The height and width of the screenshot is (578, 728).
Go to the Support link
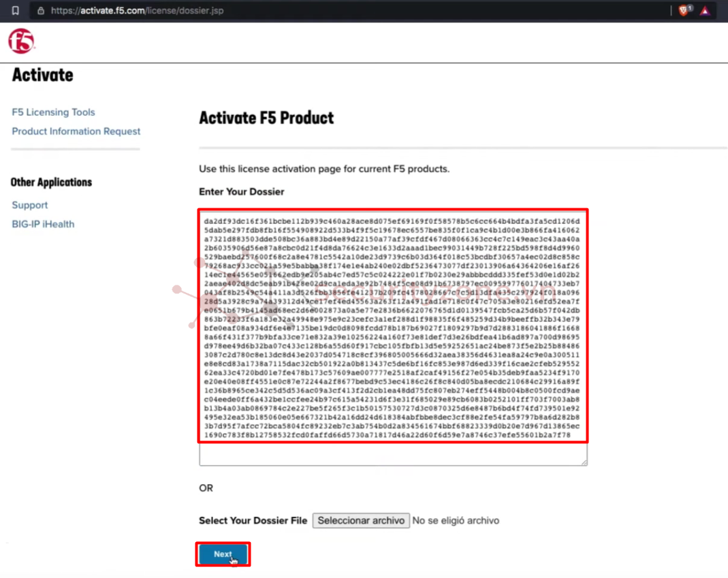tap(30, 205)
